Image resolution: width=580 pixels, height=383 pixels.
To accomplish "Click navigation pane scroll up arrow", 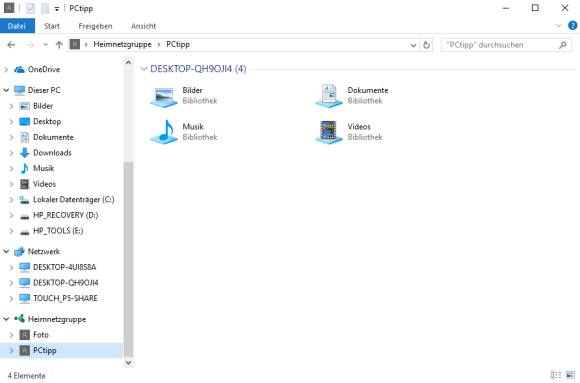I will pos(128,63).
